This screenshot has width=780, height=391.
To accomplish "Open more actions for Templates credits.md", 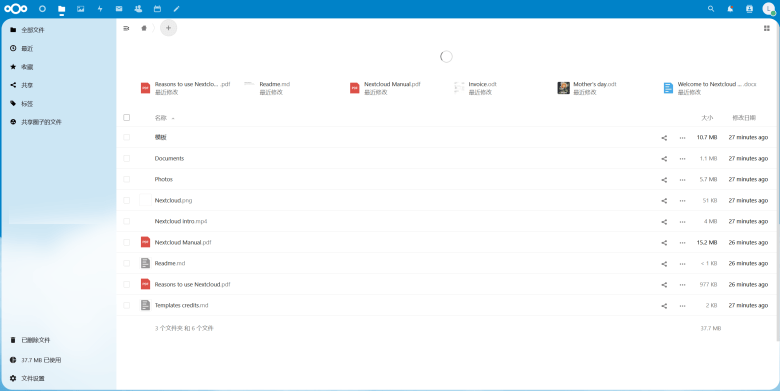I will click(682, 306).
